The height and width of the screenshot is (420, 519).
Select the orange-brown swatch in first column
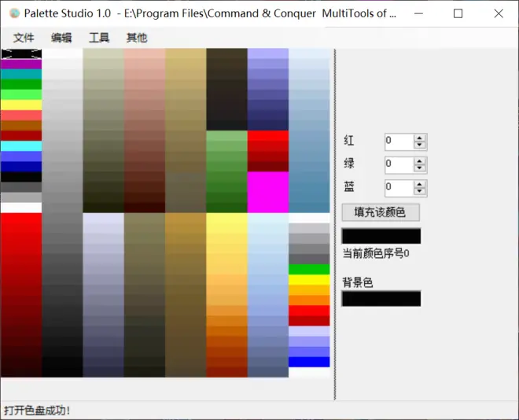coord(21,125)
